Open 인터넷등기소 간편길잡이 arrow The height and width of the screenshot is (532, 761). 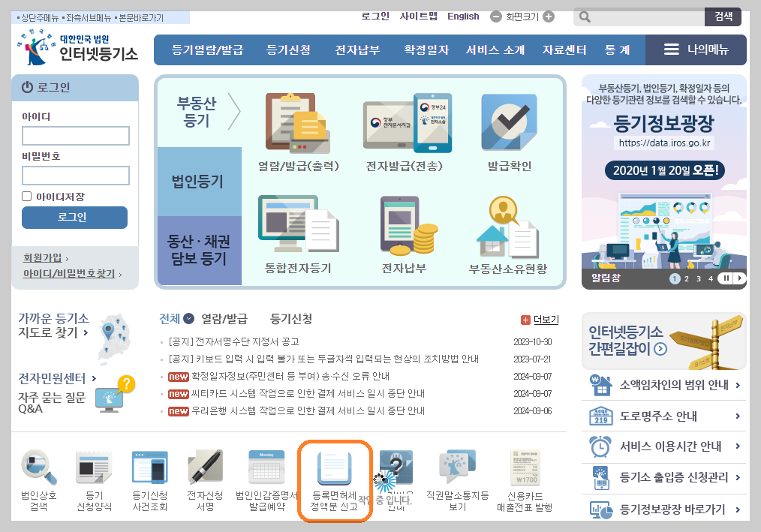[x=660, y=348]
